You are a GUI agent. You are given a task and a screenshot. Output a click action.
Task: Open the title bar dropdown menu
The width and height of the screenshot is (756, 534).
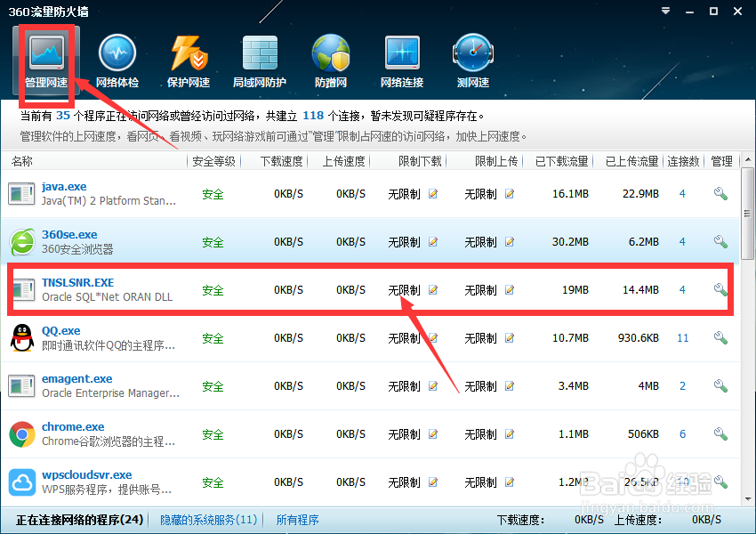pyautogui.click(x=666, y=11)
